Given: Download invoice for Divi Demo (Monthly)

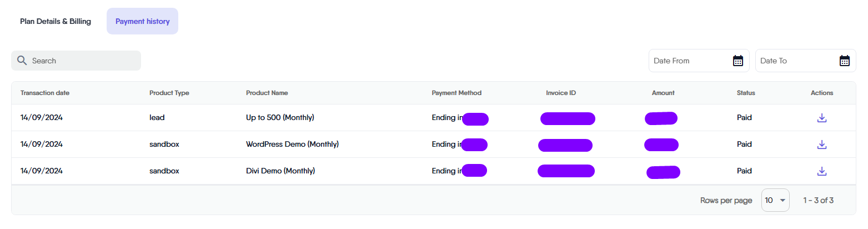Looking at the screenshot, I should [822, 171].
